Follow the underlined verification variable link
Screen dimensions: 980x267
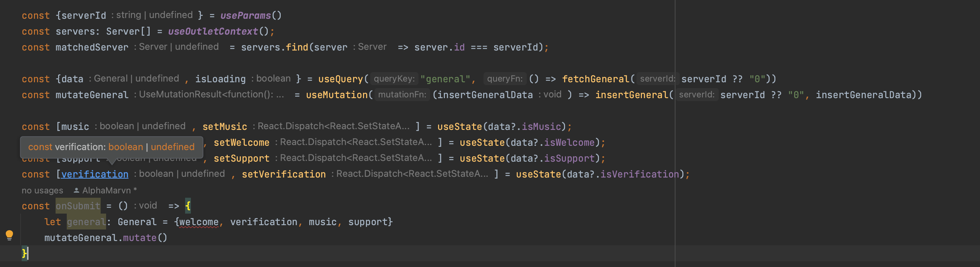95,174
